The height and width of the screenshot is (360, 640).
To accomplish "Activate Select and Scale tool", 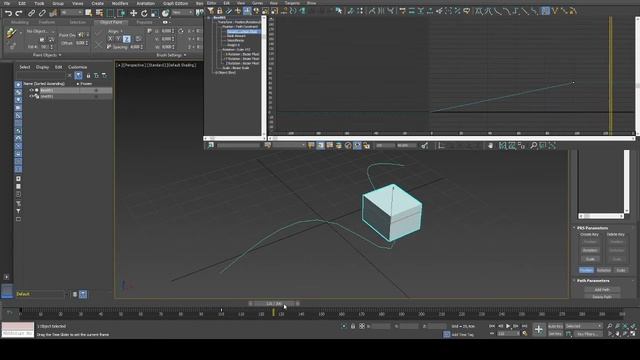I will pos(155,13).
